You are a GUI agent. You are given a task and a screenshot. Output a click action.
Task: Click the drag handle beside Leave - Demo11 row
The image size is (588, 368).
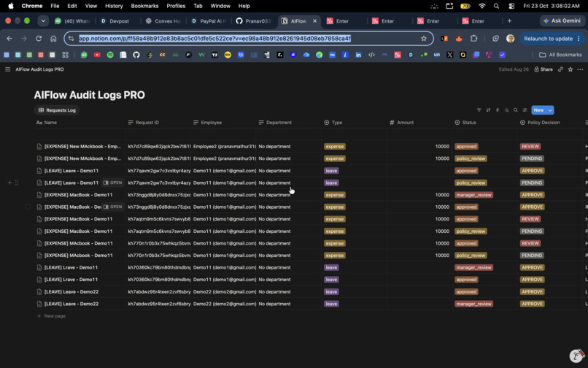pos(17,183)
